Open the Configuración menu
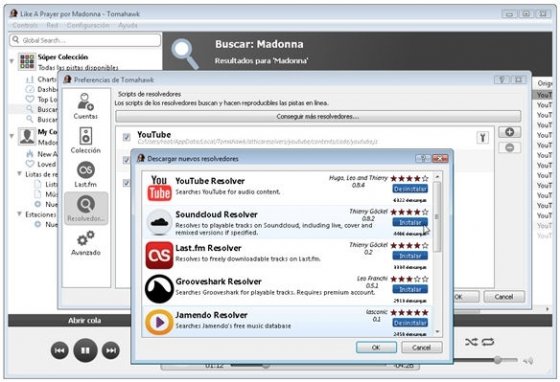 tap(88, 25)
